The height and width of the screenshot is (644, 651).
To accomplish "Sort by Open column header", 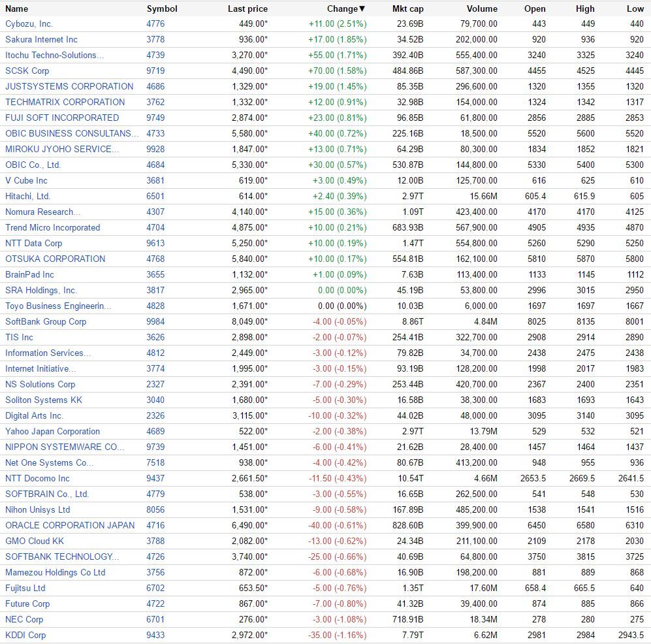I will 535,8.
